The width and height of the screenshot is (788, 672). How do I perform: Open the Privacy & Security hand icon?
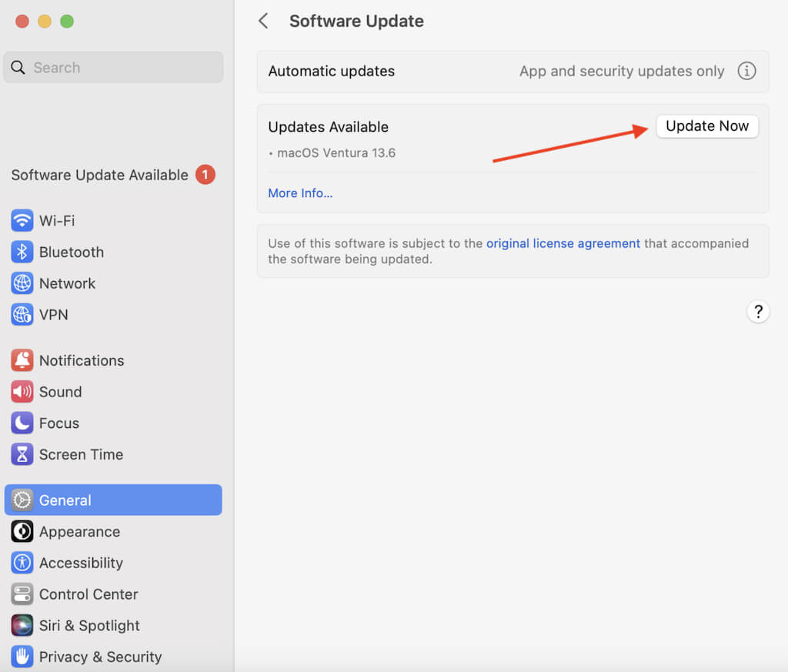(x=22, y=657)
